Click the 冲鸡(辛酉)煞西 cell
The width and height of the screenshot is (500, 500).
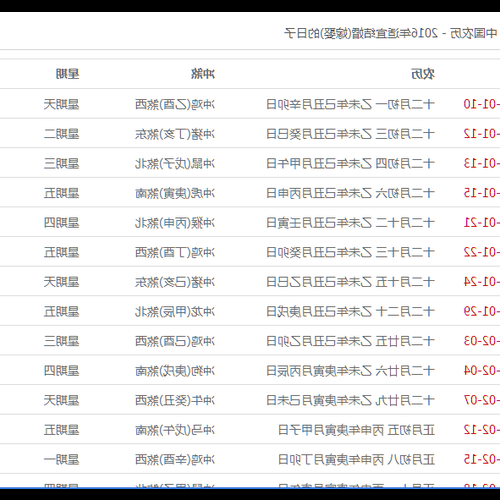point(175,460)
